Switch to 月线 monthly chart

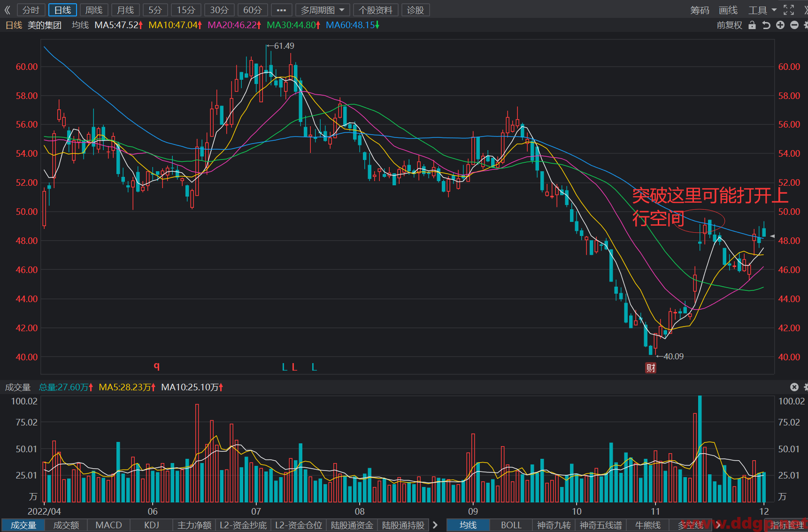pos(125,10)
